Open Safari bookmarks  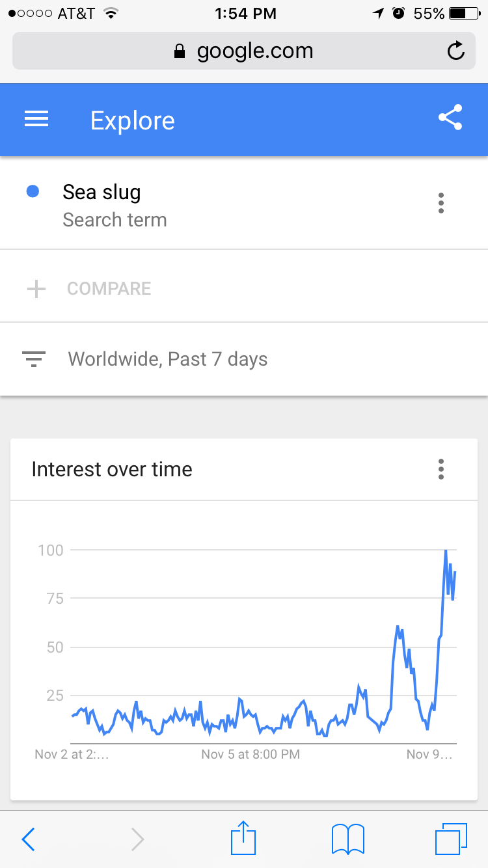pos(347,839)
